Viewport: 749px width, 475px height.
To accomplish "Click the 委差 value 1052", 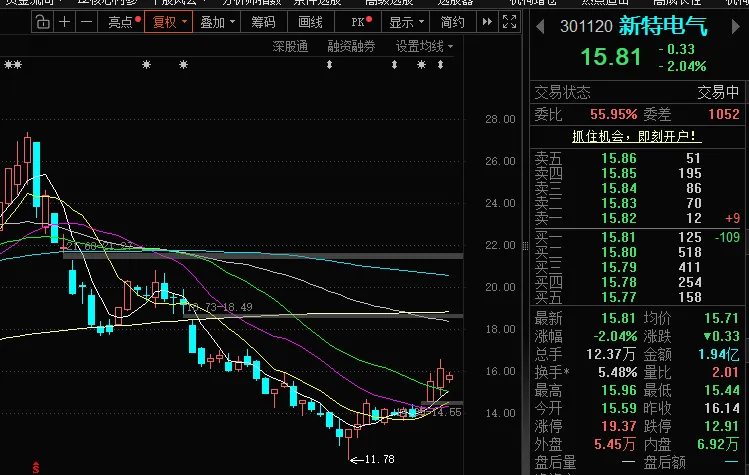I will [x=724, y=114].
